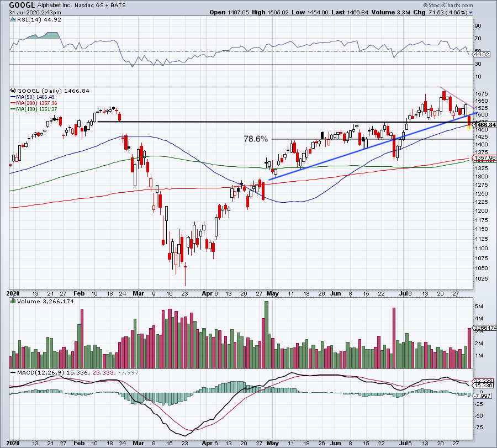Select the green MA(100) line swatch
This screenshot has height=448, width=497.
[x=13, y=109]
